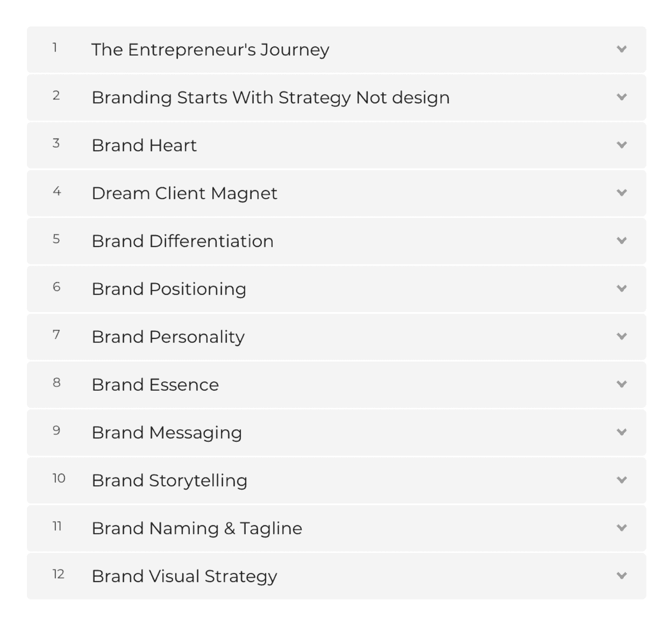Viewport: 672px width, 625px height.
Task: Open Brand Storytelling module ten
Action: pyautogui.click(x=169, y=480)
